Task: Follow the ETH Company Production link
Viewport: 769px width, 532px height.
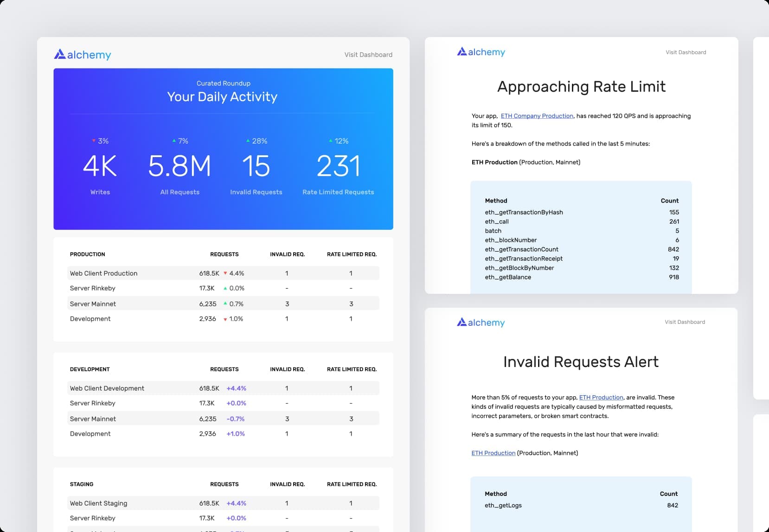Action: pyautogui.click(x=537, y=116)
